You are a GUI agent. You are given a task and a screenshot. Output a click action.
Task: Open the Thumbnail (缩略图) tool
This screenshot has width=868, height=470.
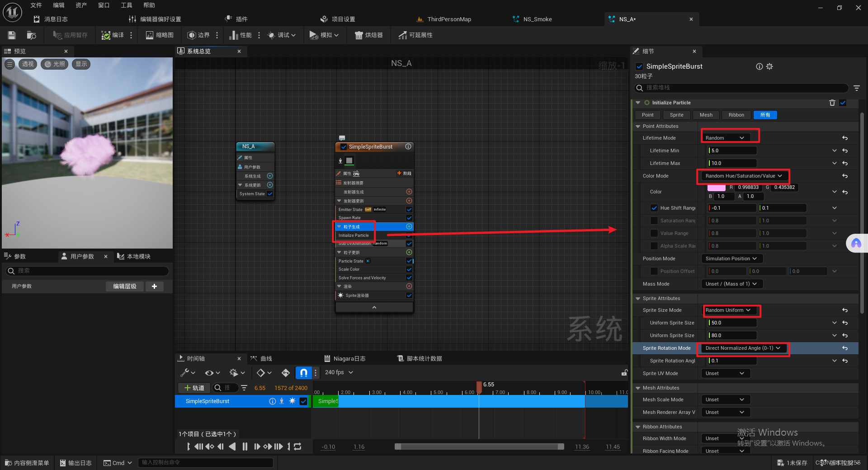pyautogui.click(x=160, y=35)
